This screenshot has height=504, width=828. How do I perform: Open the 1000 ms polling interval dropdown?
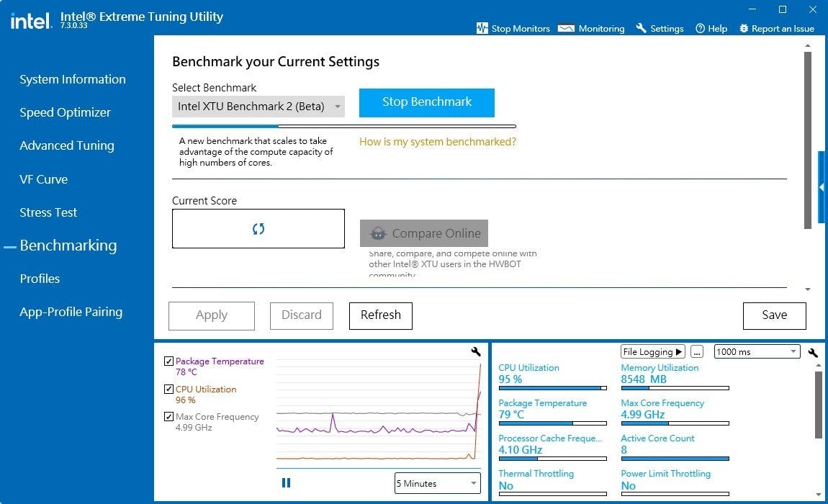pyautogui.click(x=757, y=352)
